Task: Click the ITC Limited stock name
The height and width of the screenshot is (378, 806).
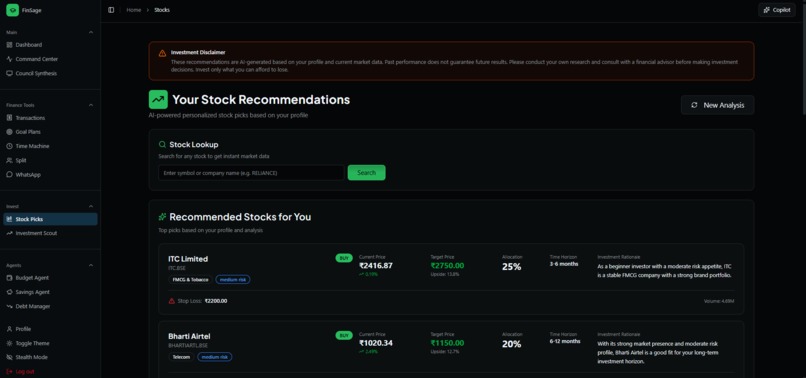Action: [x=188, y=259]
